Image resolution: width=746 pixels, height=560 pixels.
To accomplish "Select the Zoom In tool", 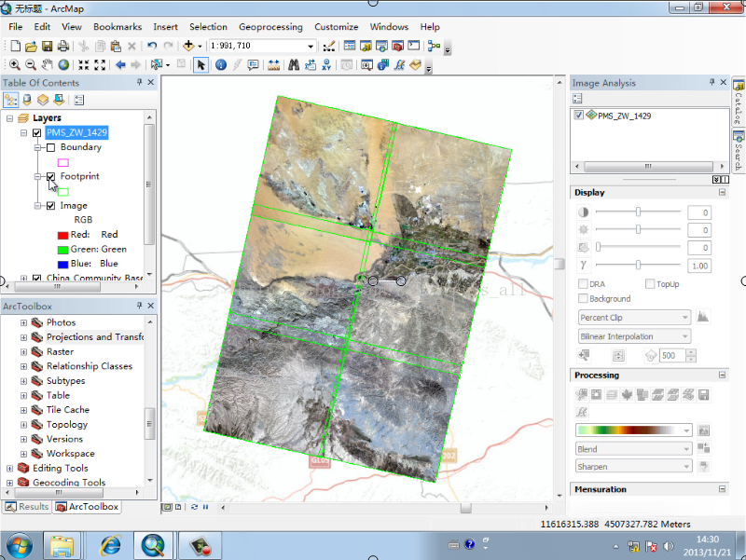I will [x=14, y=65].
